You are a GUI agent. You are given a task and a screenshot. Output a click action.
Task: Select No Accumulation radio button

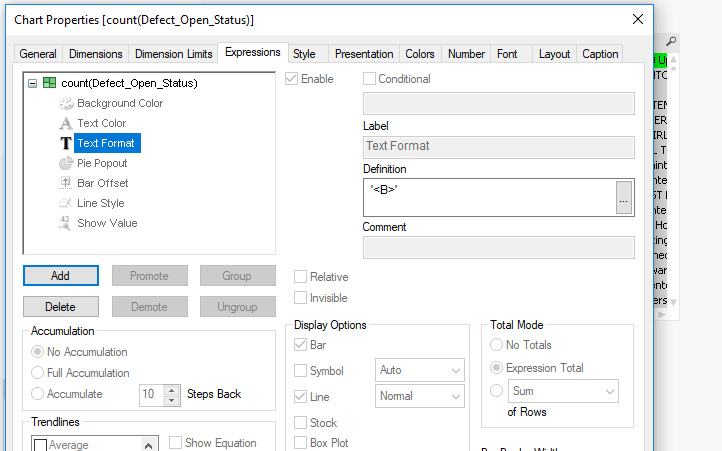click(x=37, y=352)
